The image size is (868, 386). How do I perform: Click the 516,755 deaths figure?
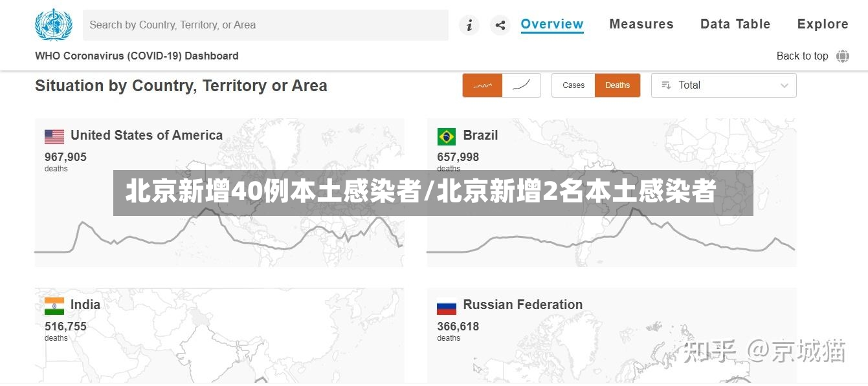[x=65, y=327]
